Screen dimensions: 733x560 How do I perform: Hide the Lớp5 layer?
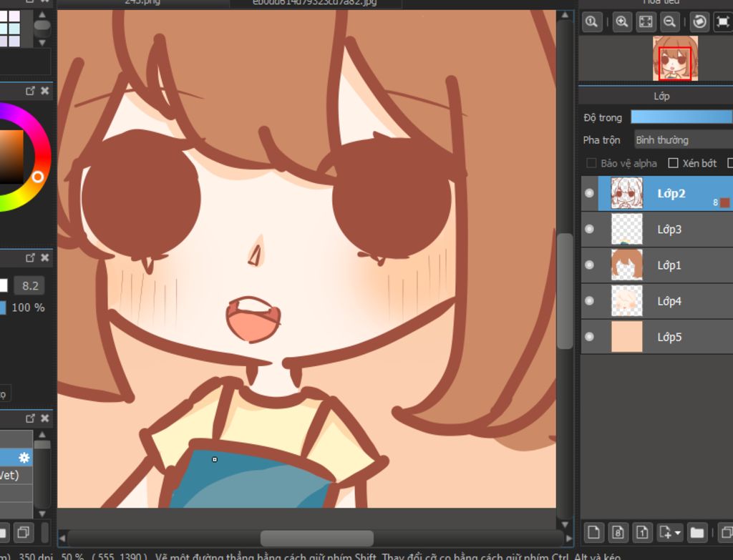(590, 336)
